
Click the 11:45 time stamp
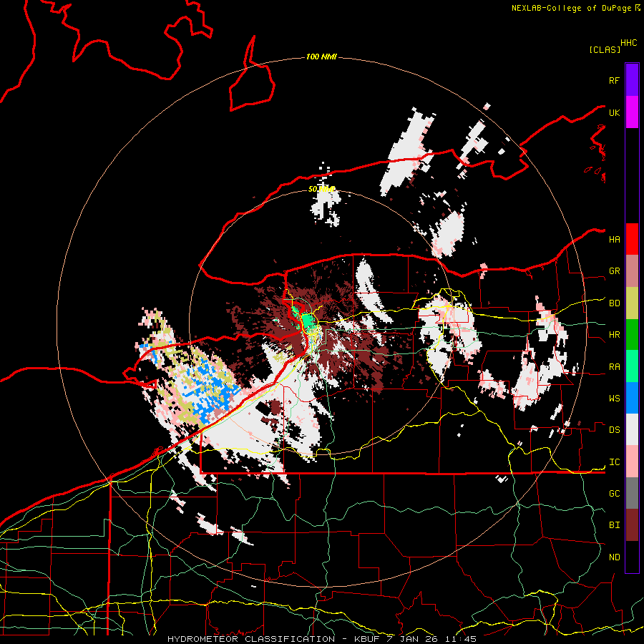(462, 639)
